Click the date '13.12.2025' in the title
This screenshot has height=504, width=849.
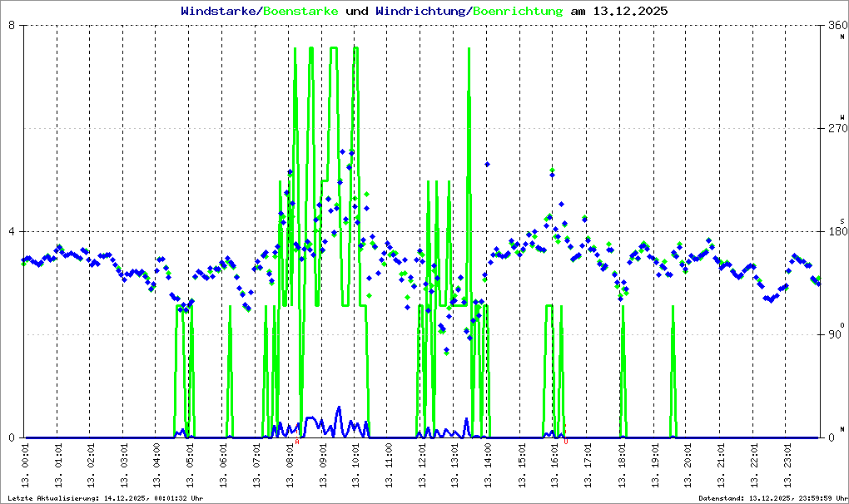(x=630, y=11)
